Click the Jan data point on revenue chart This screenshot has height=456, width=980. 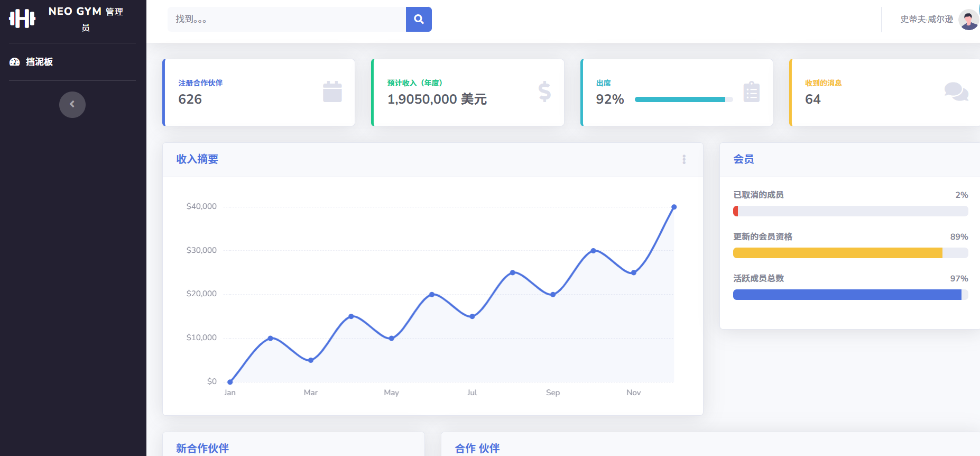tap(230, 382)
